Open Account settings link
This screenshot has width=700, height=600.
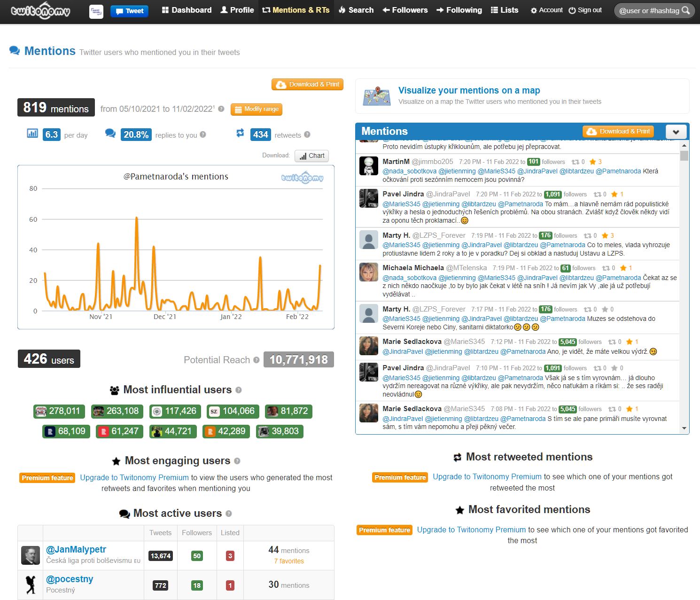[546, 10]
